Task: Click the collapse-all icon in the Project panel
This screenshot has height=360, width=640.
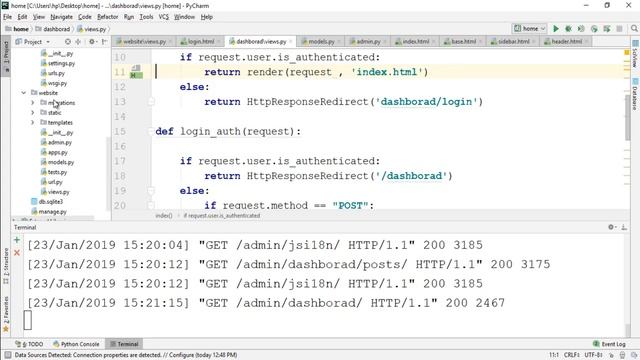Action: tap(78, 42)
